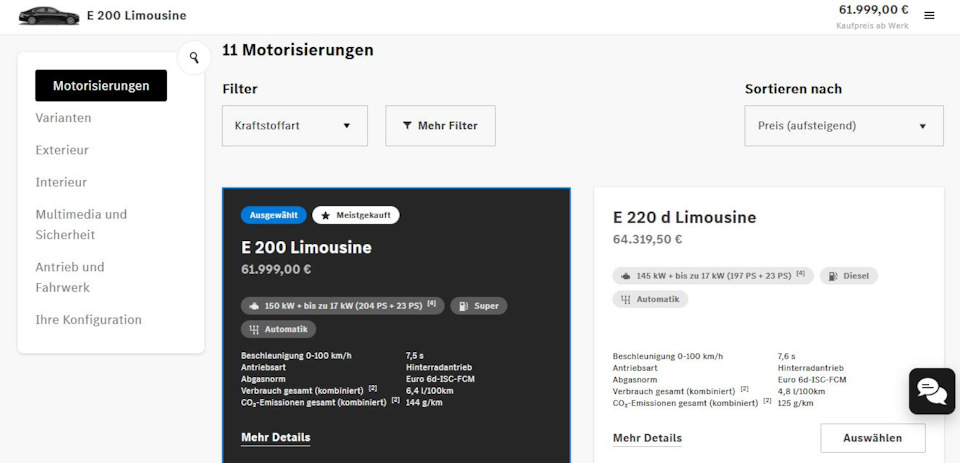960x463 pixels.
Task: Open the Preis (aufsteigend) sort dropdown
Action: point(844,126)
